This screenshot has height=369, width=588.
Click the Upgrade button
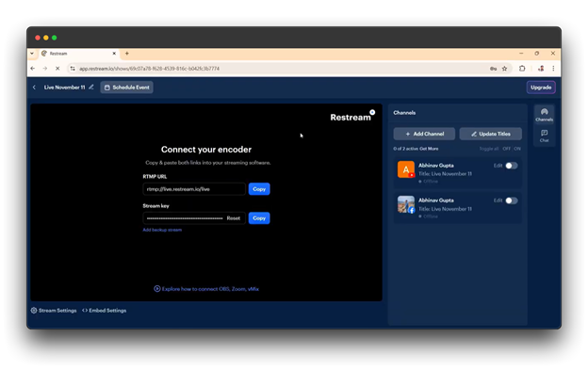pyautogui.click(x=541, y=88)
